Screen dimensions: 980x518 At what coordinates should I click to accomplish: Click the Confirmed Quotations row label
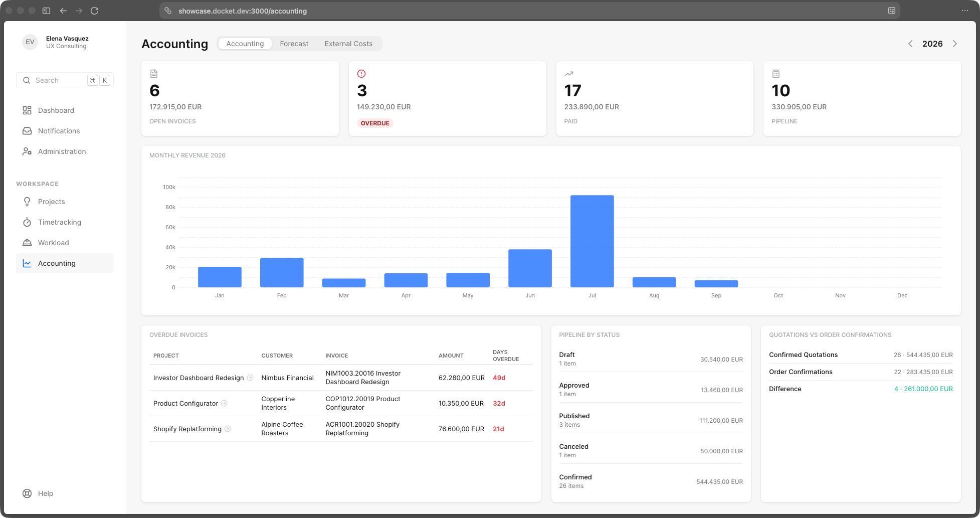click(x=803, y=355)
